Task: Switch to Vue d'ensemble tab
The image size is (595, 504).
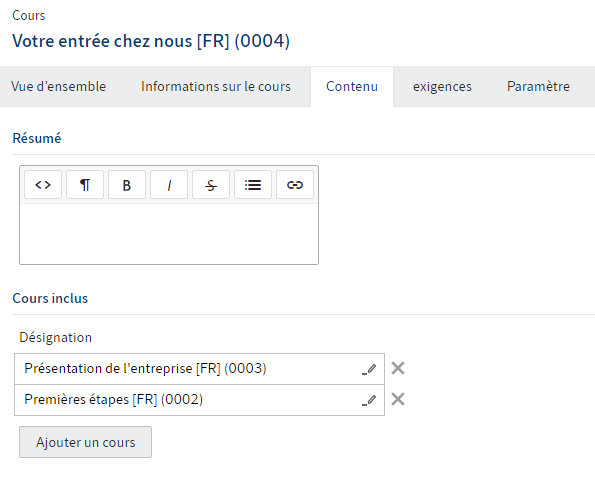Action: click(x=58, y=87)
